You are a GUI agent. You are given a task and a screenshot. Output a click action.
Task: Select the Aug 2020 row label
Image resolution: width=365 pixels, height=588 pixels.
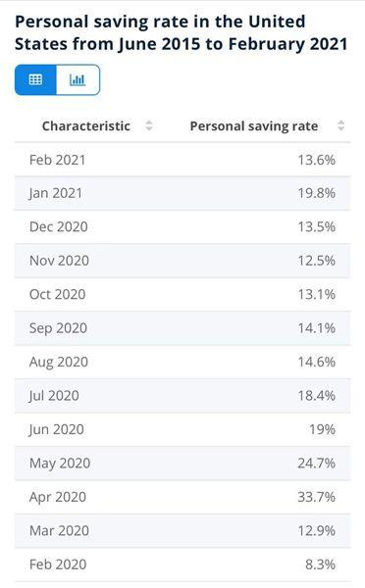click(x=59, y=363)
